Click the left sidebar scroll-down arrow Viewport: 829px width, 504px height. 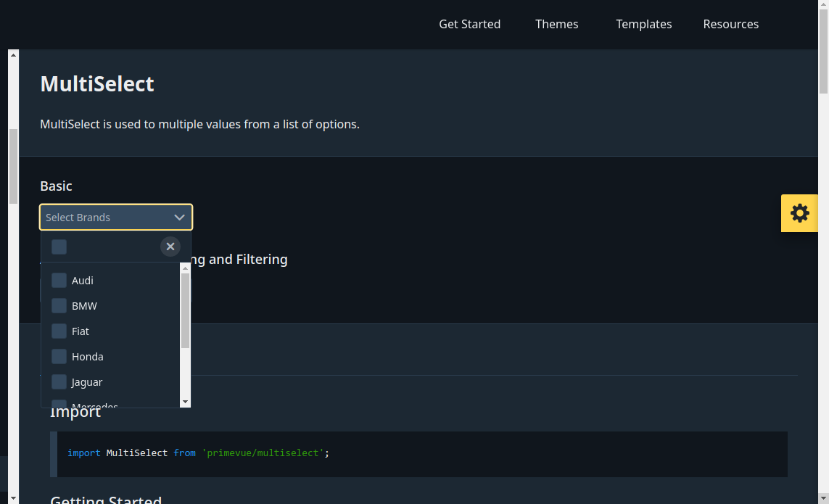13,498
